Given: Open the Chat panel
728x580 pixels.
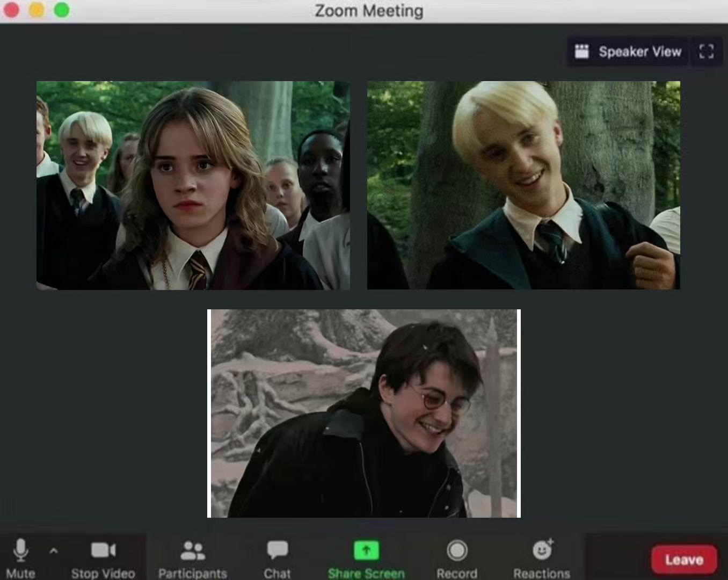Looking at the screenshot, I should (x=277, y=559).
